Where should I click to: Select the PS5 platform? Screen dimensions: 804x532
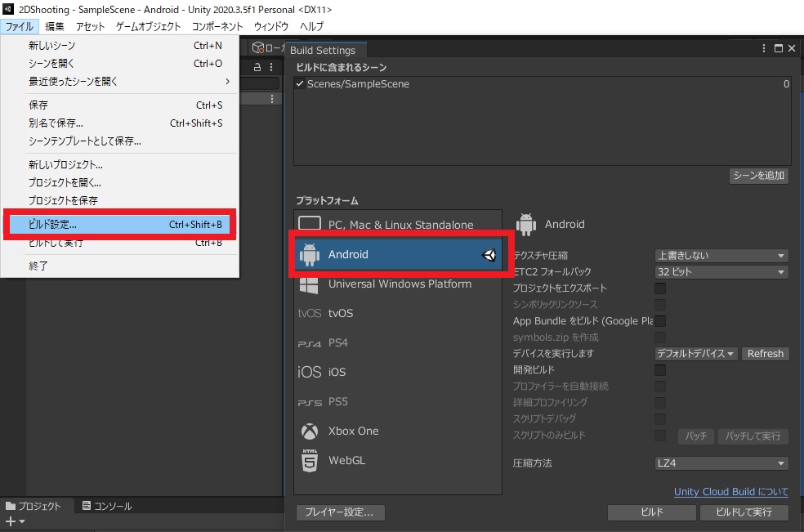(398, 402)
